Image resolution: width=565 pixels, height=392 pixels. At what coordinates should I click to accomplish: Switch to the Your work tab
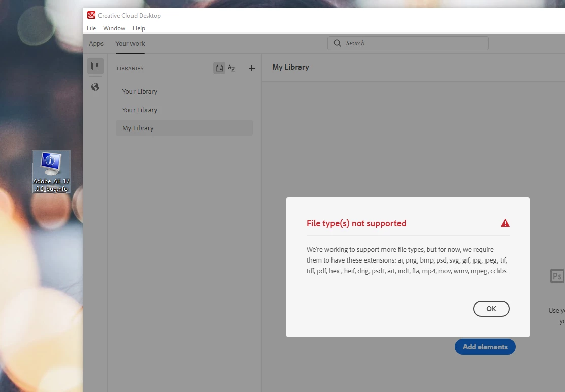point(130,43)
